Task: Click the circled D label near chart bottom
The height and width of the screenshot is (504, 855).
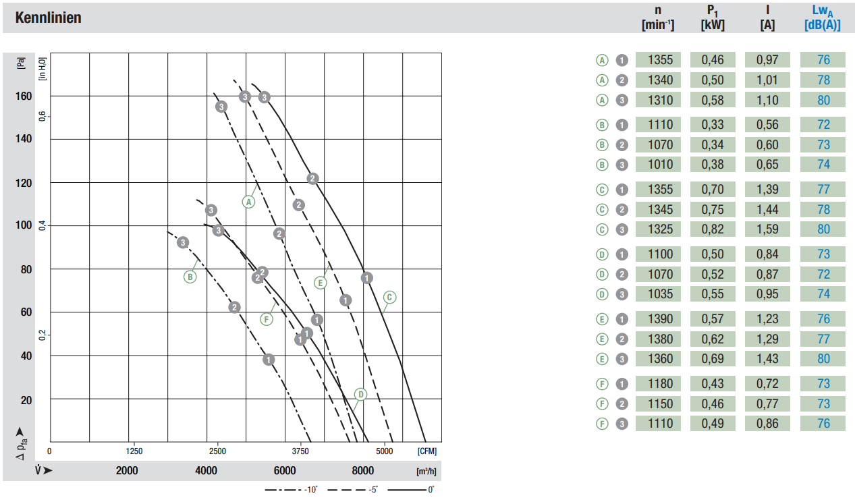Action: (x=360, y=394)
